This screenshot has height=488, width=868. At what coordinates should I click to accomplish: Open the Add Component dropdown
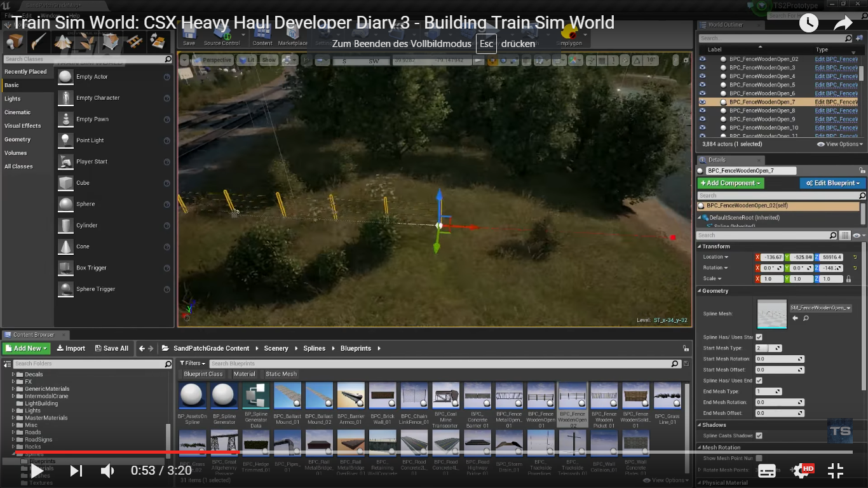(731, 183)
